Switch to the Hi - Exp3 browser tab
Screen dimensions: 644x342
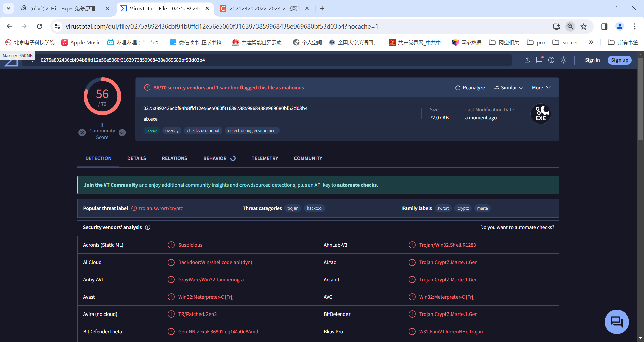click(62, 8)
